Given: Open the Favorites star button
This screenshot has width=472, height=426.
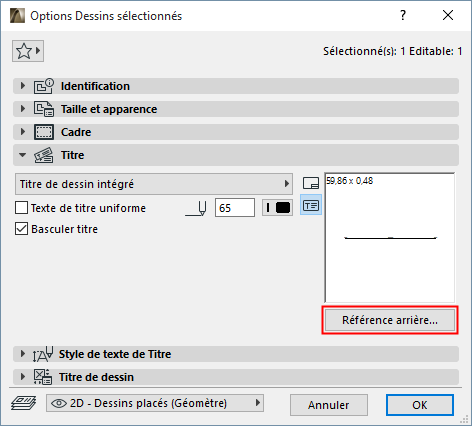Looking at the screenshot, I should (28, 51).
